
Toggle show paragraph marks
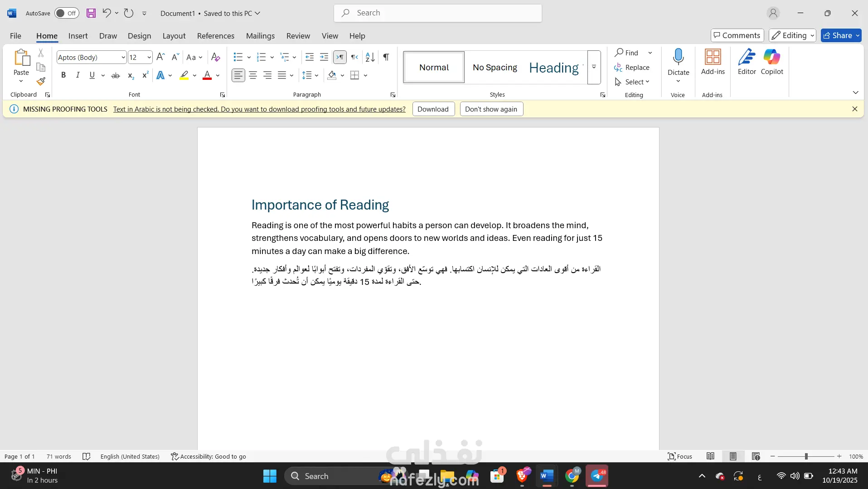[386, 57]
